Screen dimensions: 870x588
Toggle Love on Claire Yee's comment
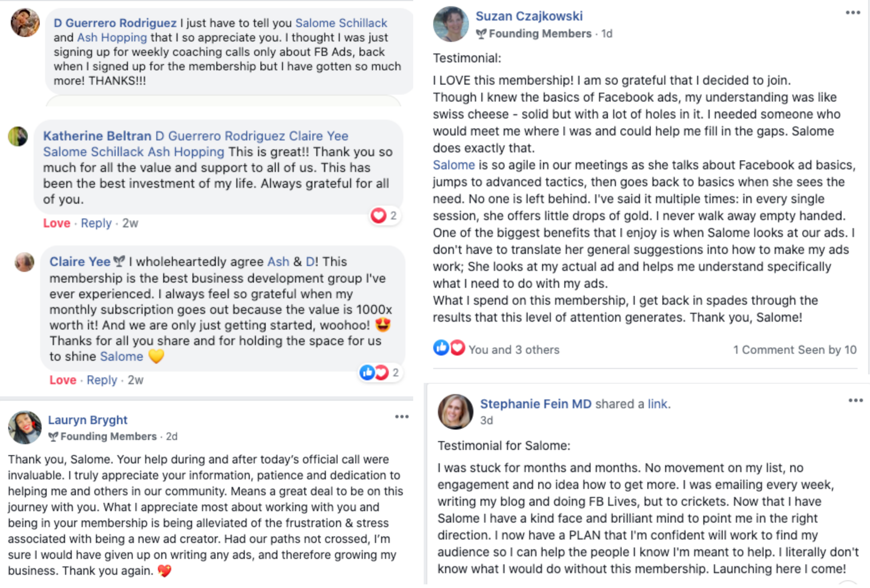click(63, 380)
